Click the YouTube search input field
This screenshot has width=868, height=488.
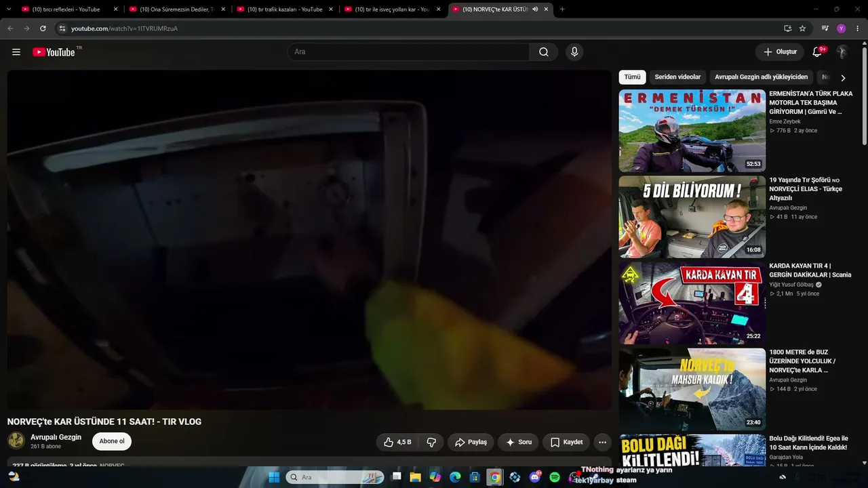tap(408, 52)
